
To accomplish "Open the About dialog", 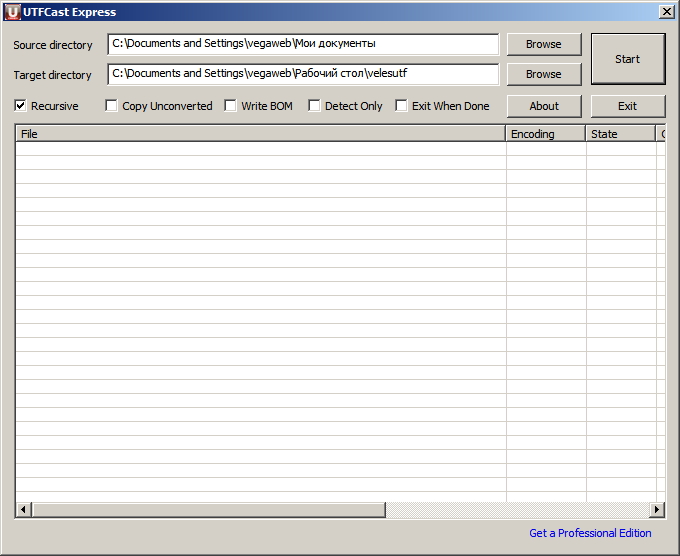I will tap(544, 106).
